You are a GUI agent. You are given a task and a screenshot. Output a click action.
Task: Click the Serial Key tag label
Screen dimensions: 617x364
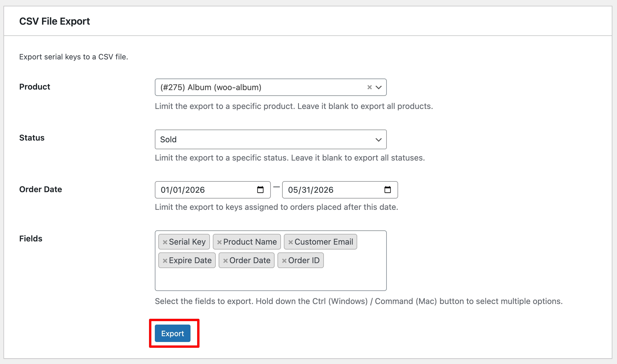187,242
